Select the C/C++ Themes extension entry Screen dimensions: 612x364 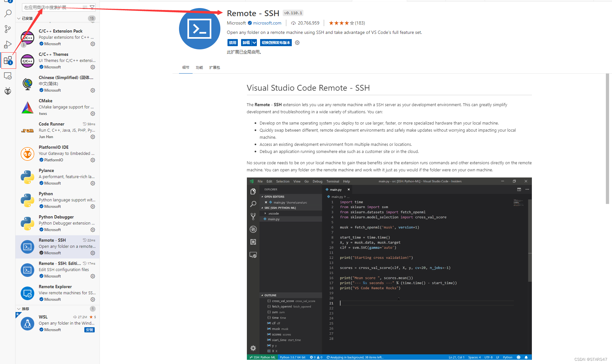(x=58, y=61)
